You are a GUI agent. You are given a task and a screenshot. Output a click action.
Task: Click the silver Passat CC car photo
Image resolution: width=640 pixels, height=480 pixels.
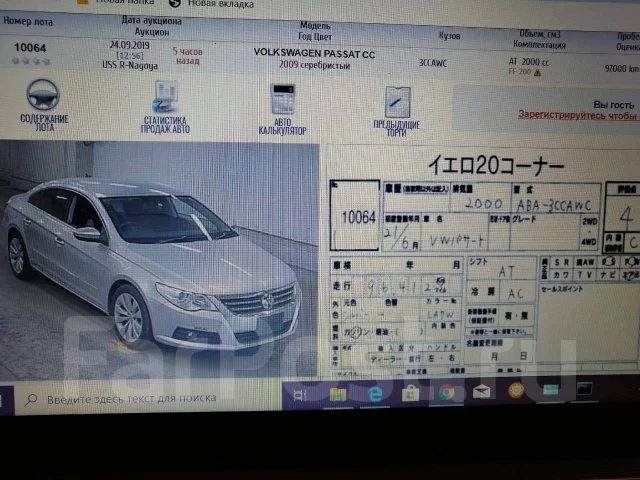point(159,260)
